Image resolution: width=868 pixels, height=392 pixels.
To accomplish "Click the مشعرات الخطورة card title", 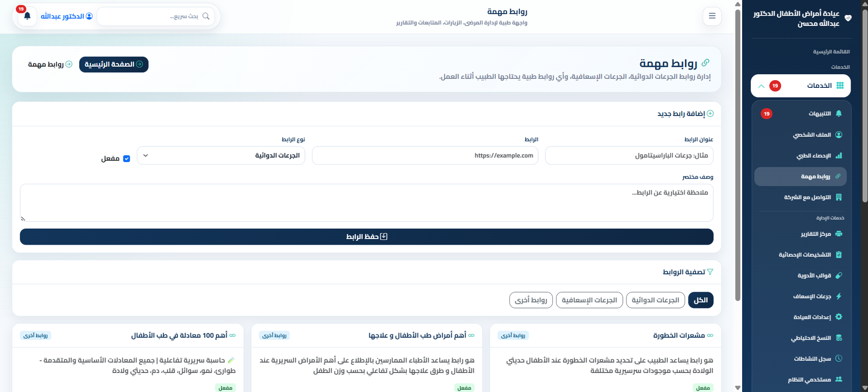I will click(x=679, y=336).
